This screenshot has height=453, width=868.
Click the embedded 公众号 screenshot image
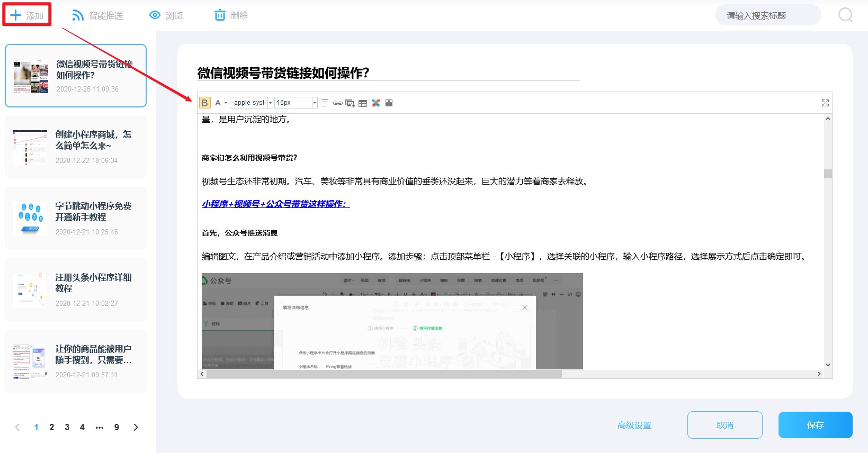click(392, 321)
